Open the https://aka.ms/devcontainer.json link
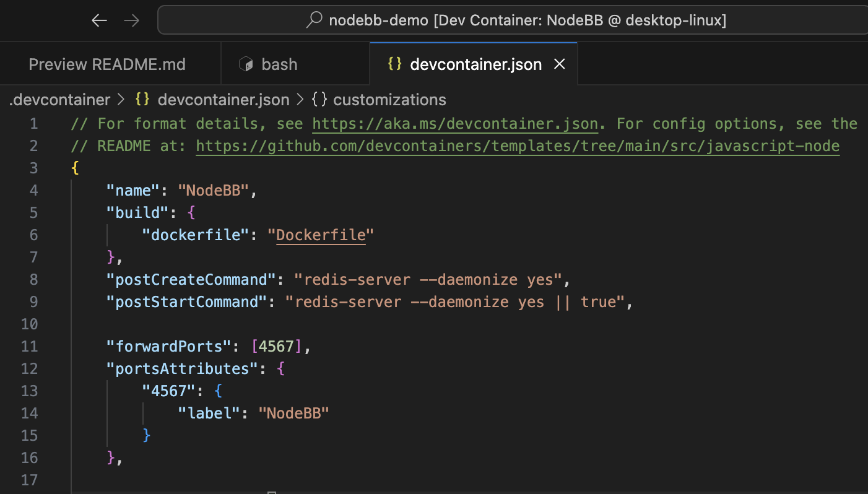Screen dimensions: 868x494 tap(455, 124)
